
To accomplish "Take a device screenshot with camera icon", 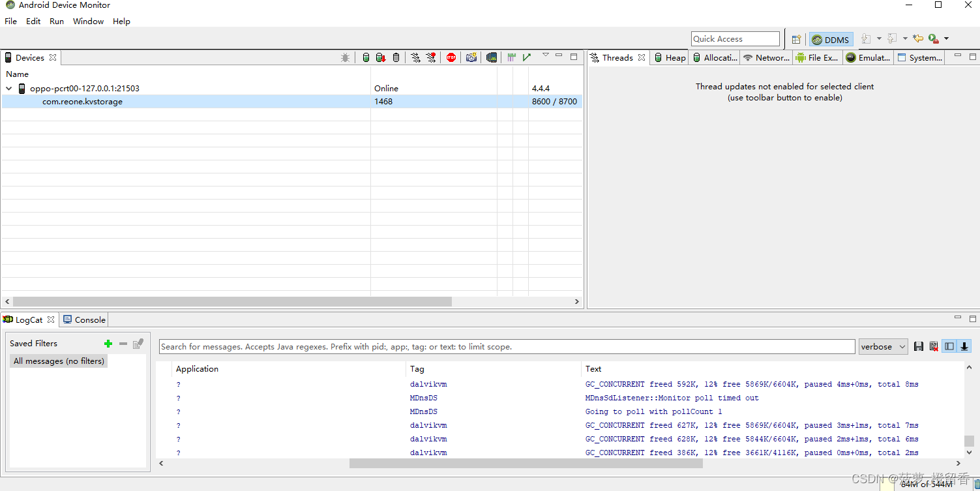I will pos(471,57).
